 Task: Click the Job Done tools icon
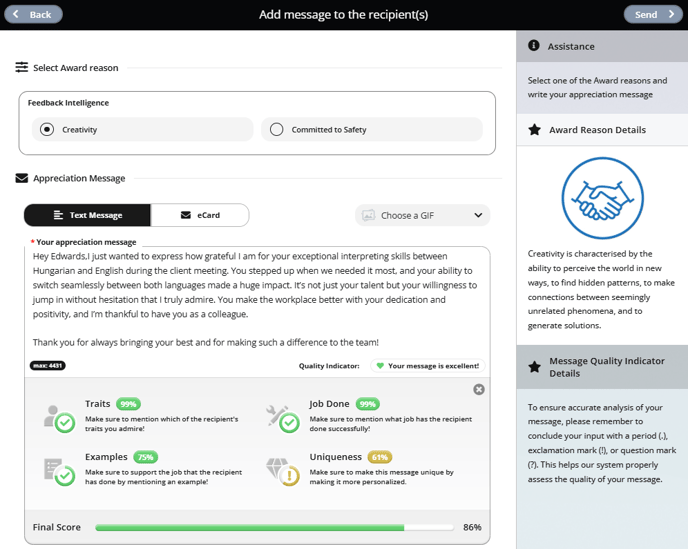point(283,418)
